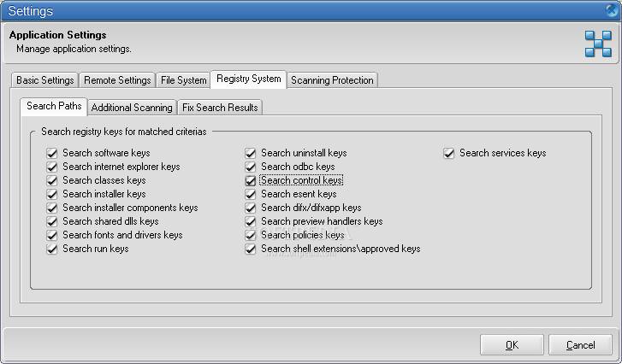Click the application settings logo icon
This screenshot has height=364, width=622.
(x=598, y=44)
